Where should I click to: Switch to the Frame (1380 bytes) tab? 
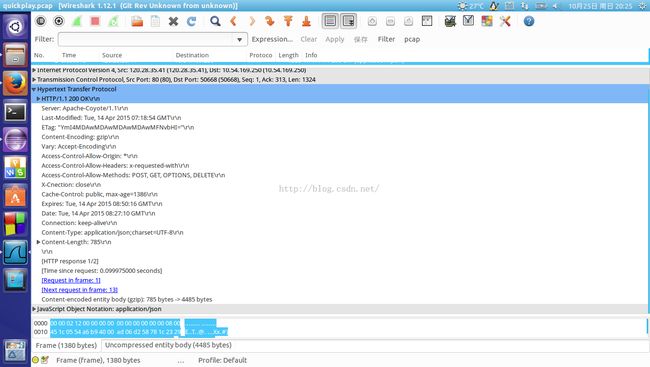pyautogui.click(x=66, y=345)
